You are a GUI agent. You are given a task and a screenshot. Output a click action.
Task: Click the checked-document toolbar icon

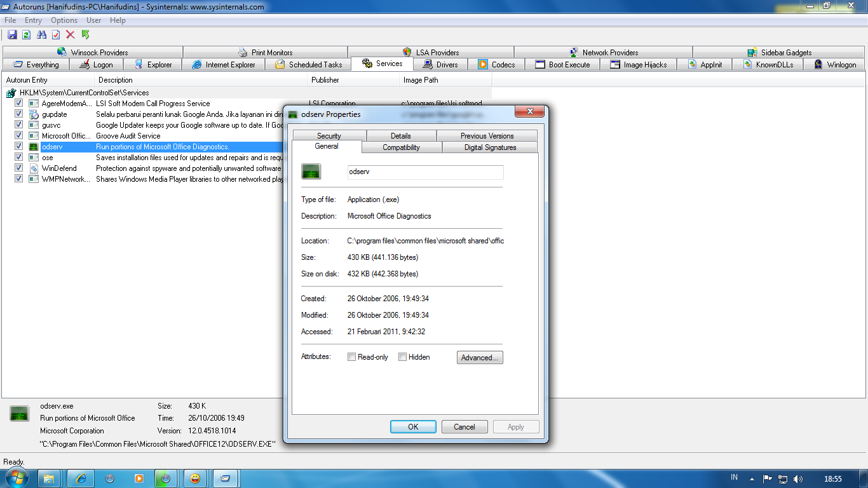coord(56,34)
